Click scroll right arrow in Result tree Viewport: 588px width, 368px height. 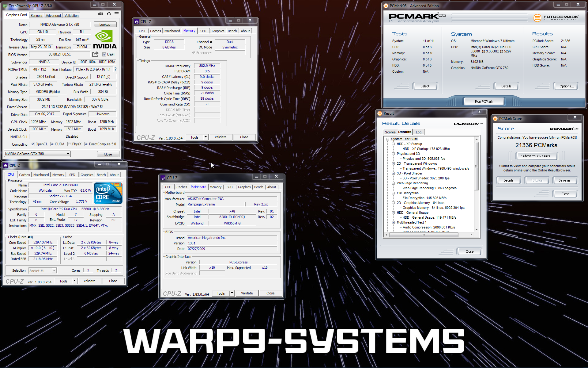471,235
